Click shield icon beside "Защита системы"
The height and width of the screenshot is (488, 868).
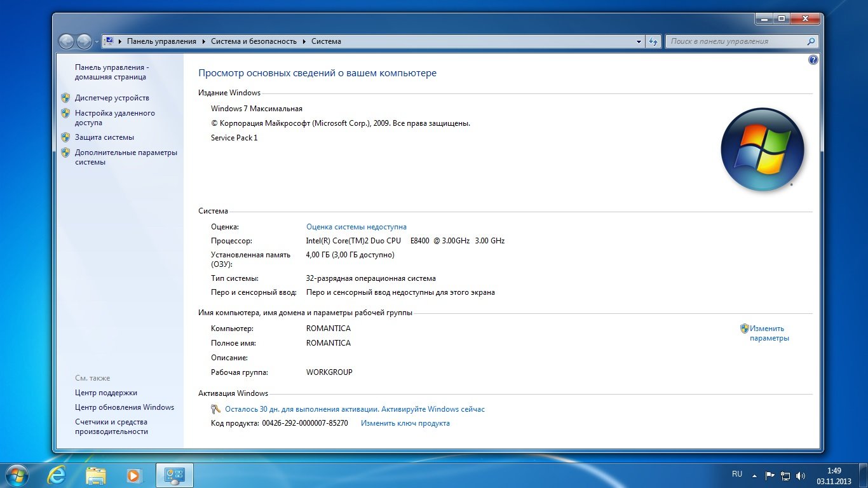pyautogui.click(x=65, y=137)
